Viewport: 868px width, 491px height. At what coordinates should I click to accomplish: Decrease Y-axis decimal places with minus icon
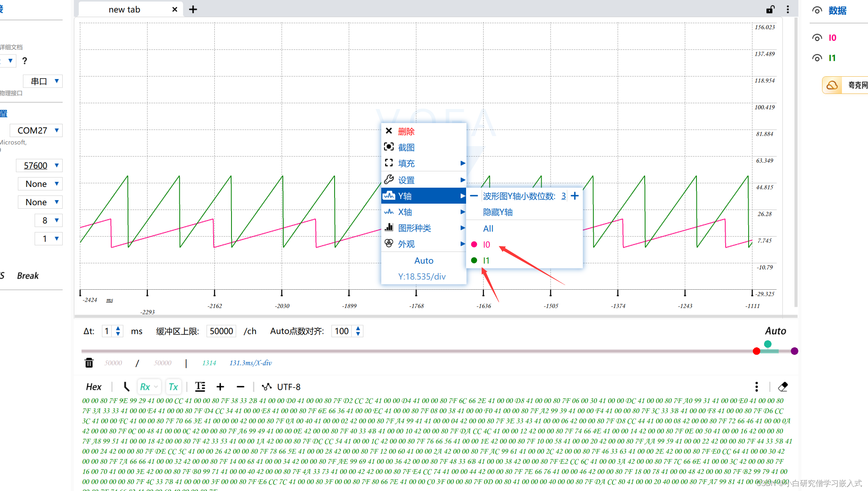tap(474, 196)
